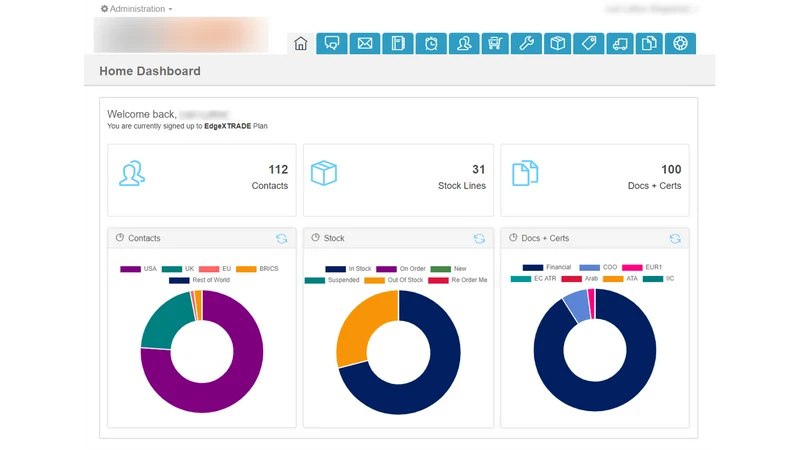Click the documents icon in Docs + Certs card
The image size is (800, 450).
point(525,173)
